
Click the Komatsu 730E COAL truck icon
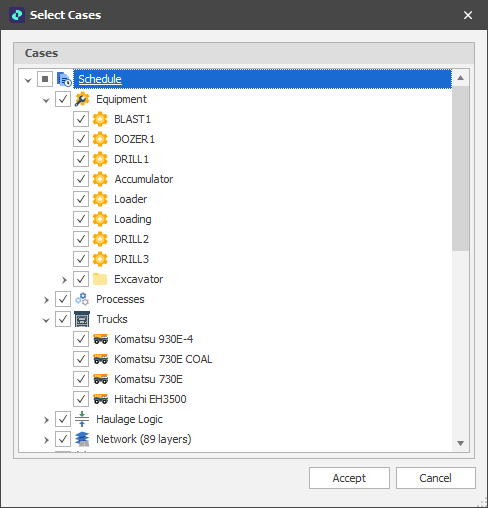click(x=100, y=359)
